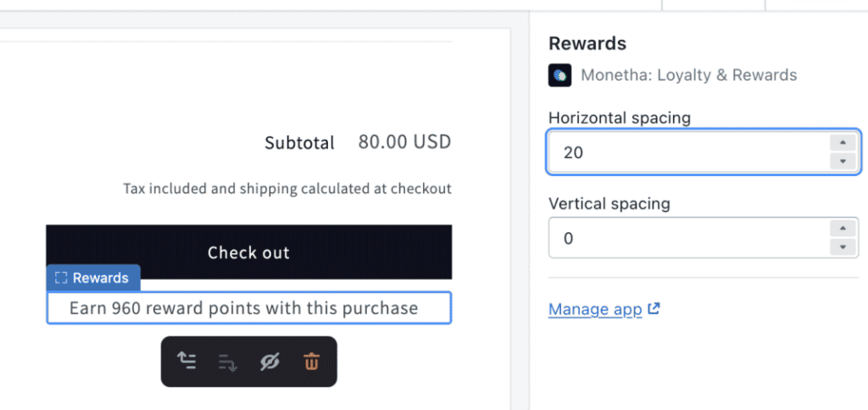Viewport: 868px width, 410px height.
Task: Click the Check out button
Action: [249, 252]
